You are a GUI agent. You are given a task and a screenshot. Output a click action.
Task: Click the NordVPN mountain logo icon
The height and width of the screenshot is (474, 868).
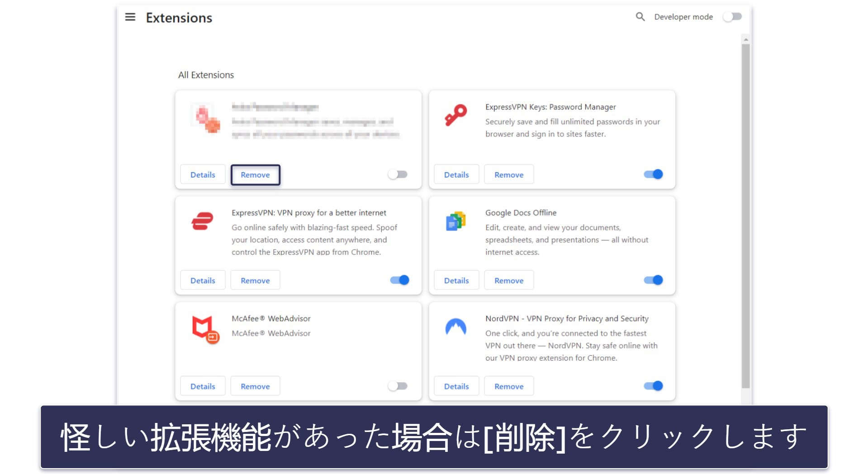(x=455, y=326)
